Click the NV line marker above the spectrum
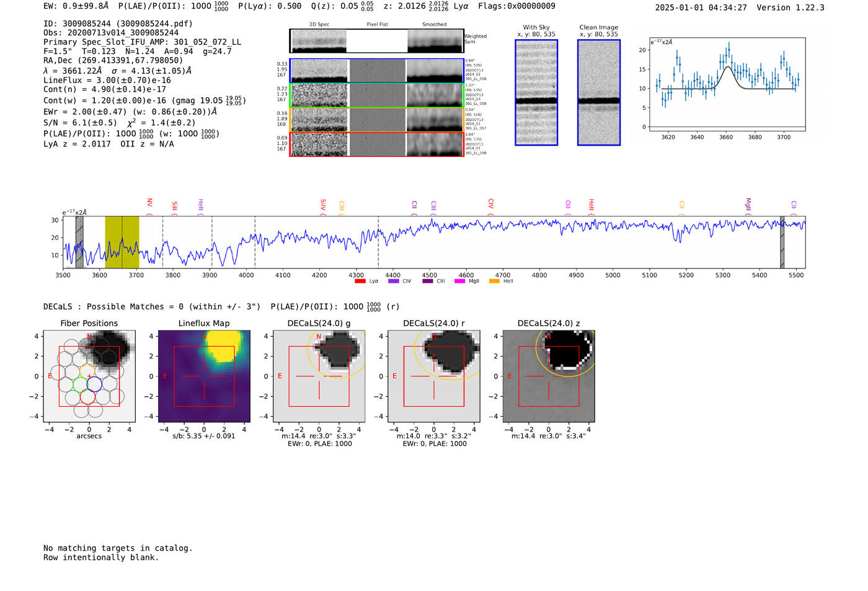868x591 pixels. [149, 207]
